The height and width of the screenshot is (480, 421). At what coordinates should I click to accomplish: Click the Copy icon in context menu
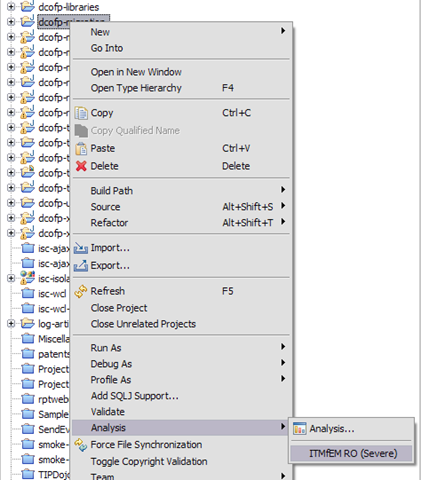(81, 113)
